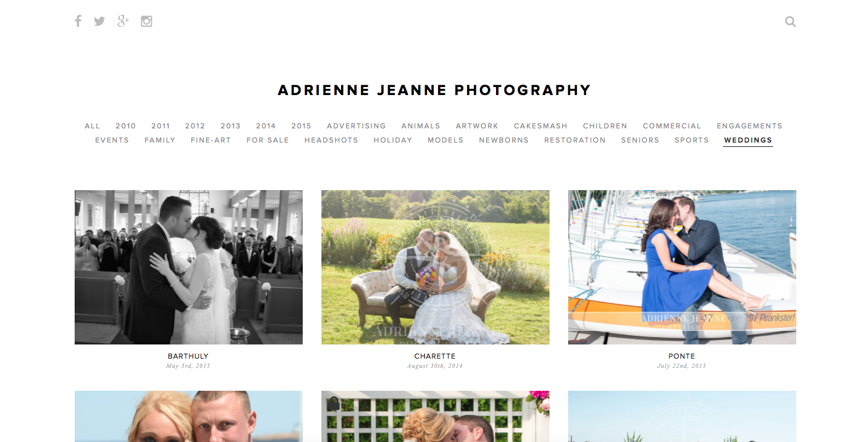The height and width of the screenshot is (442, 868).
Task: View the RESTORATION category
Action: pos(575,140)
